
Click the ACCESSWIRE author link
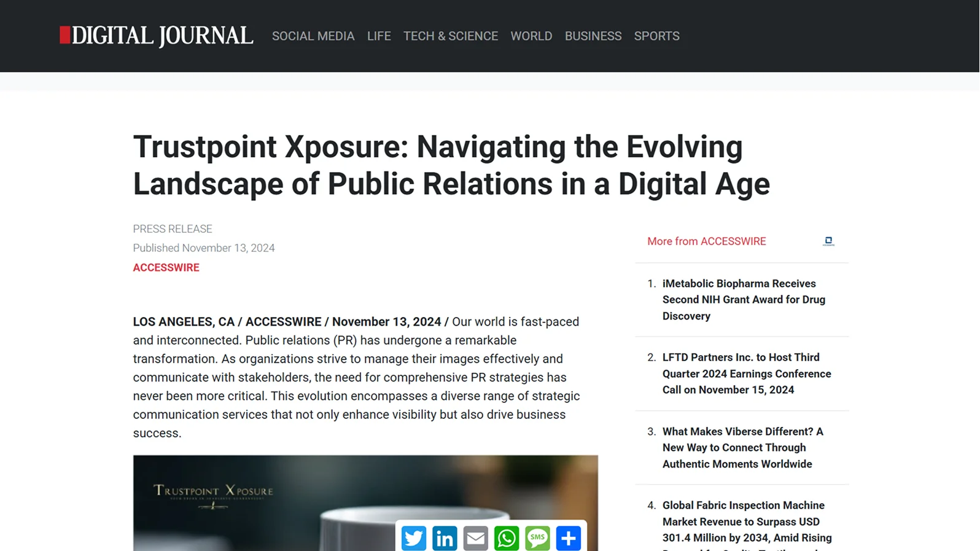coord(166,267)
